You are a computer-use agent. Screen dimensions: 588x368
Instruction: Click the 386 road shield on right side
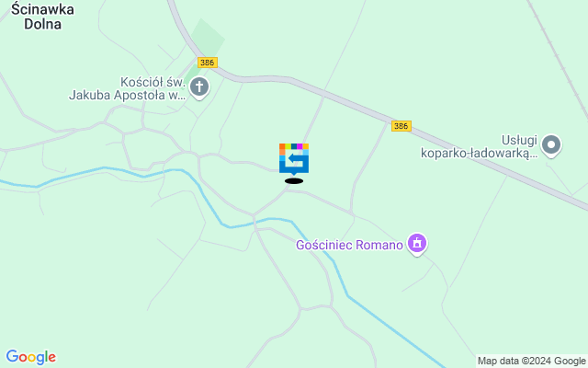401,126
